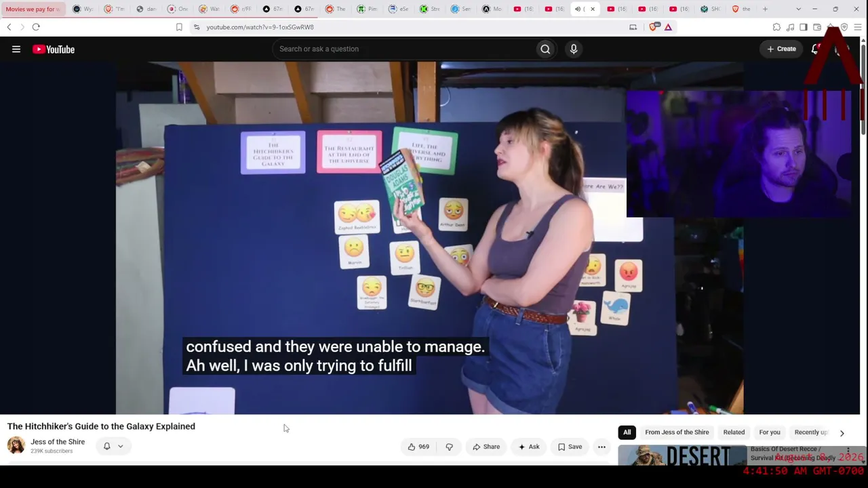Image resolution: width=868 pixels, height=488 pixels.
Task: Open YouTube notifications bell
Action: coord(816,49)
